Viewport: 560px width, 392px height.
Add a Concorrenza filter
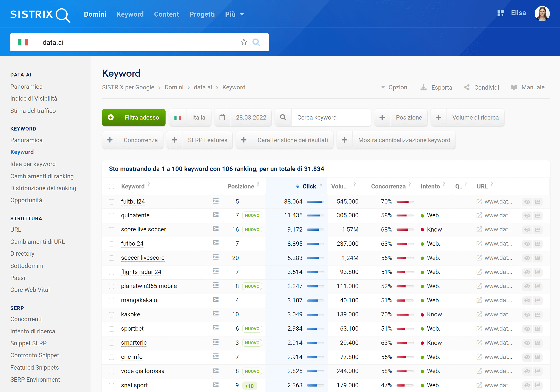(x=132, y=140)
